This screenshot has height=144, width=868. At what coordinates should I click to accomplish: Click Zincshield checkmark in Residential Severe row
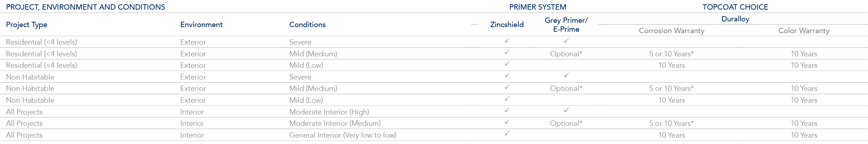point(507,41)
